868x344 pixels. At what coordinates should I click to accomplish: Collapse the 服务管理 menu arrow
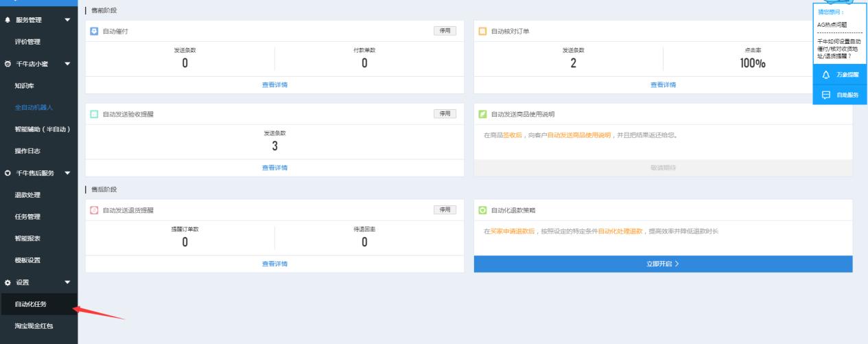click(x=67, y=20)
